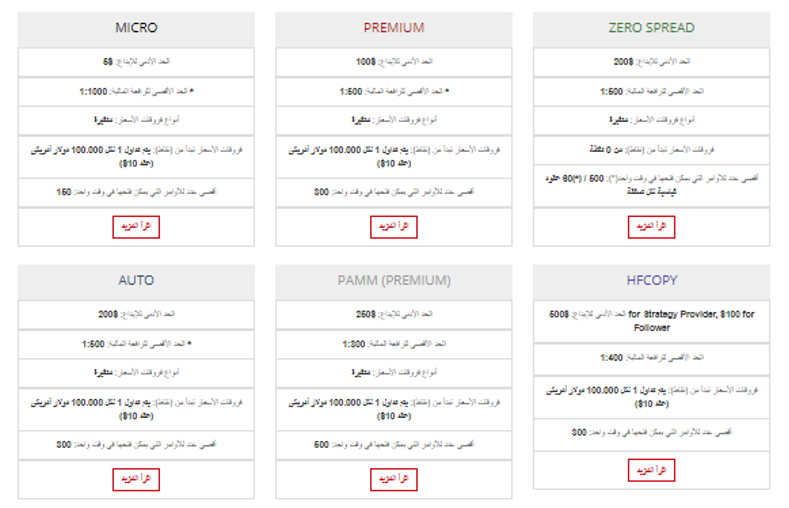Click the $100 minimum deposit row in PREMIUM
The height and width of the screenshot is (508, 789).
pyautogui.click(x=393, y=62)
